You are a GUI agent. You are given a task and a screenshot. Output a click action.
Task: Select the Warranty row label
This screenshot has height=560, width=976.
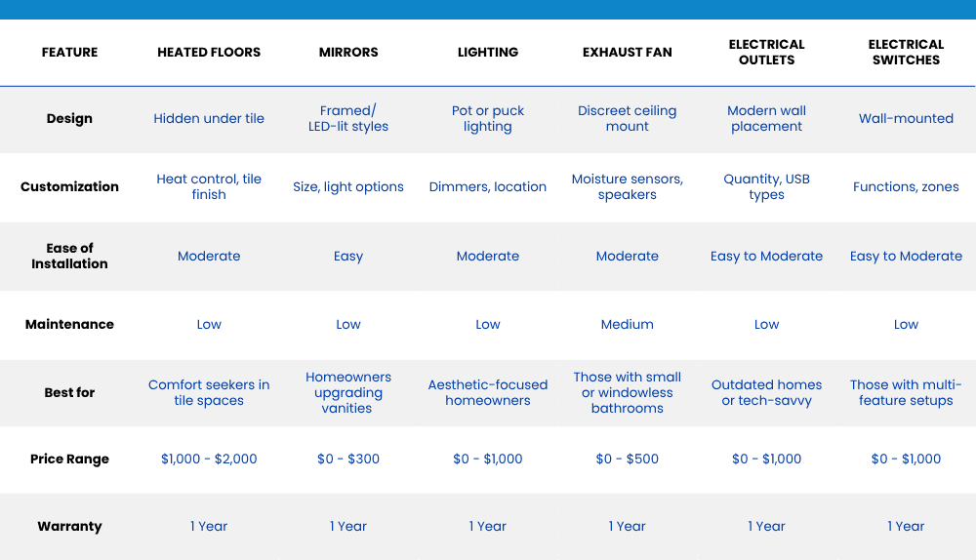coord(69,527)
